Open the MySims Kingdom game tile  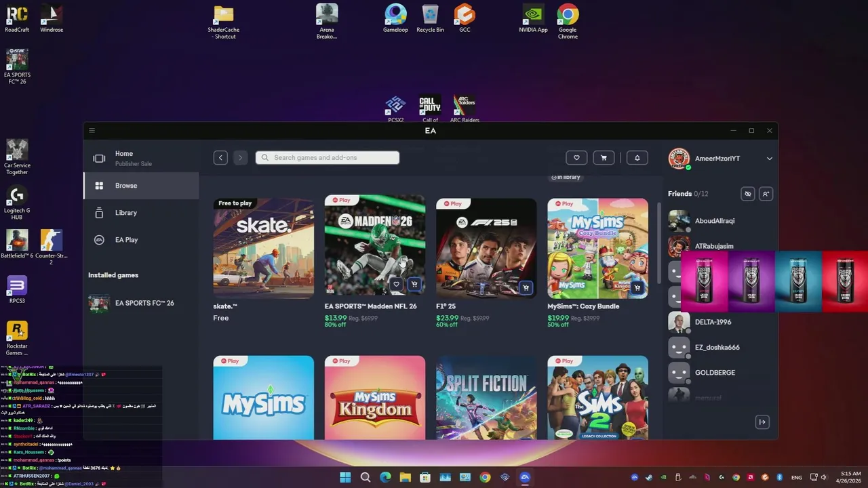[375, 397]
